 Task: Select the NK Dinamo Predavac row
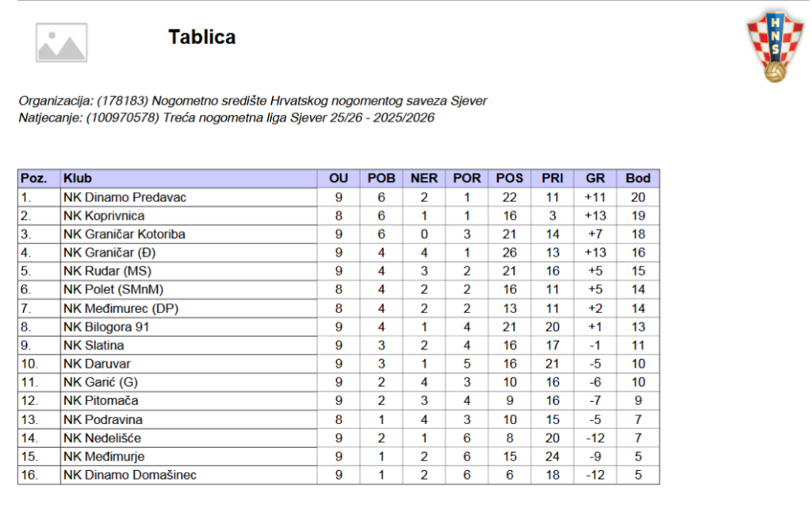[x=124, y=197]
